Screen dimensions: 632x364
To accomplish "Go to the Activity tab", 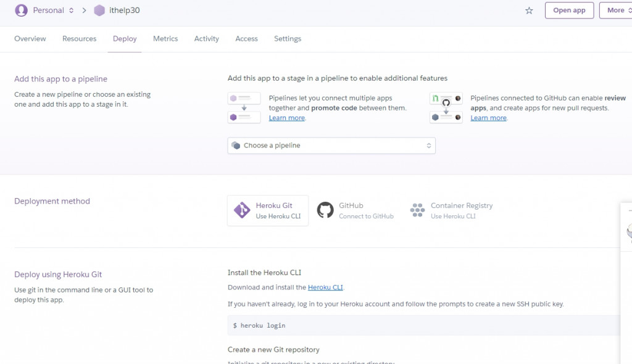I will [x=206, y=39].
